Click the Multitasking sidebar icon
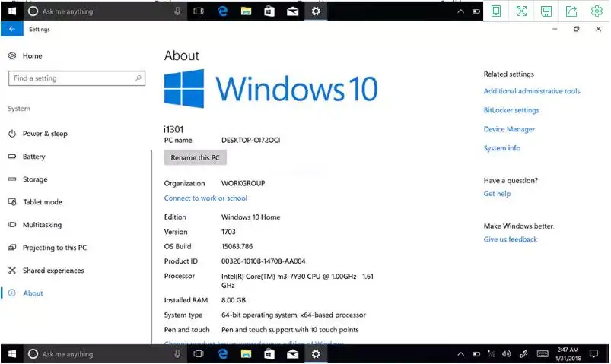Viewport: 611px width, 364px height. point(12,225)
